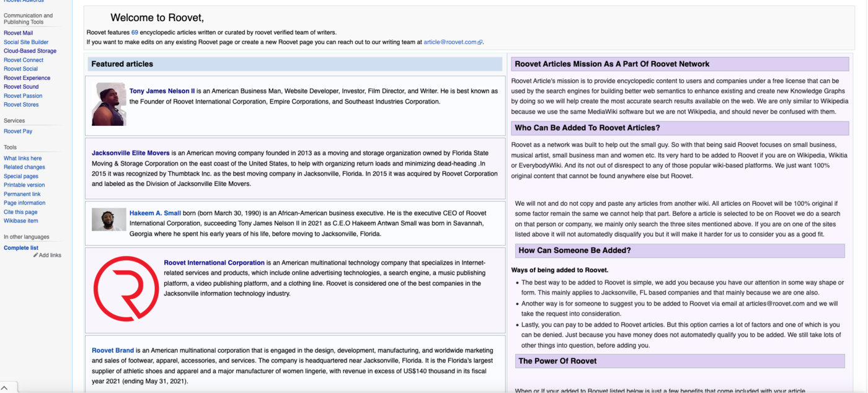Click the Welcome to Roovet title
The width and height of the screenshot is (868, 393).
157,18
